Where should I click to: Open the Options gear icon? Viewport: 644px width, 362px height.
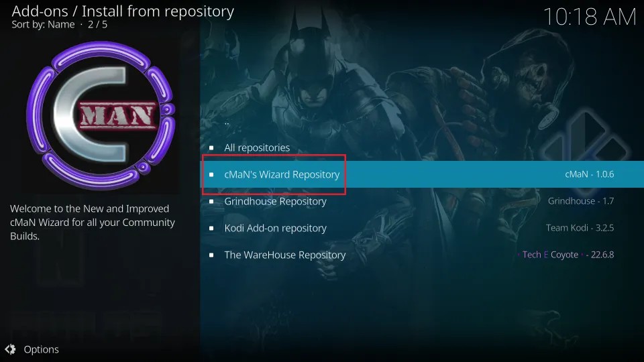point(10,349)
